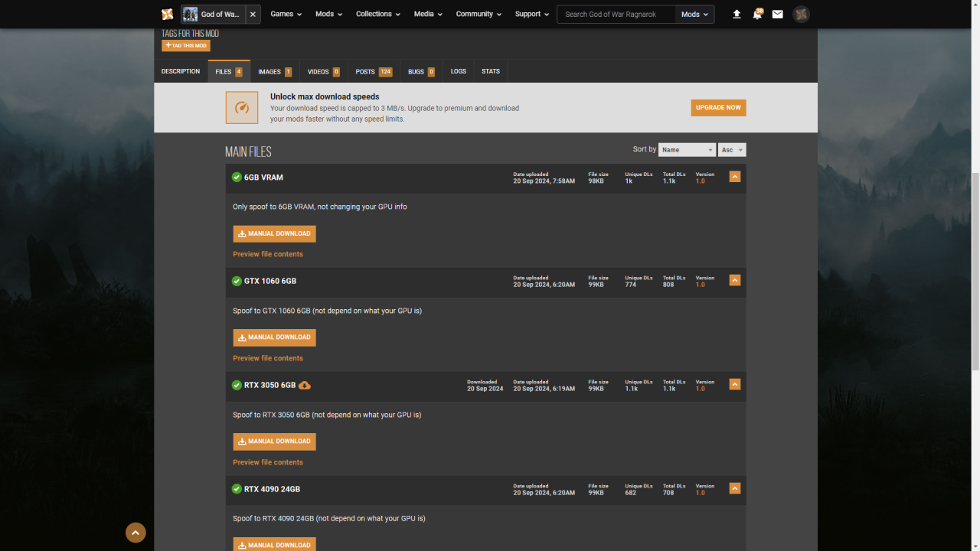Switch to the Description tab
This screenshot has height=551, width=980.
click(x=181, y=71)
